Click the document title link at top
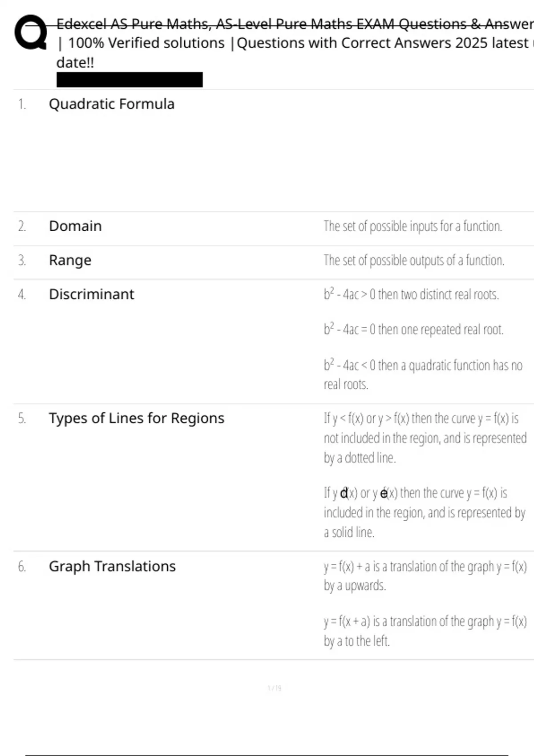This screenshot has width=534, height=756. pos(294,43)
